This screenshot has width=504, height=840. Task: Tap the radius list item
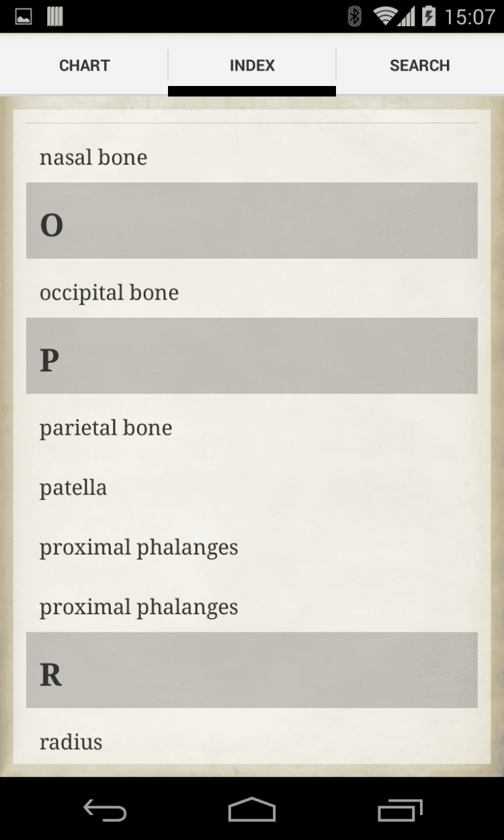(71, 743)
